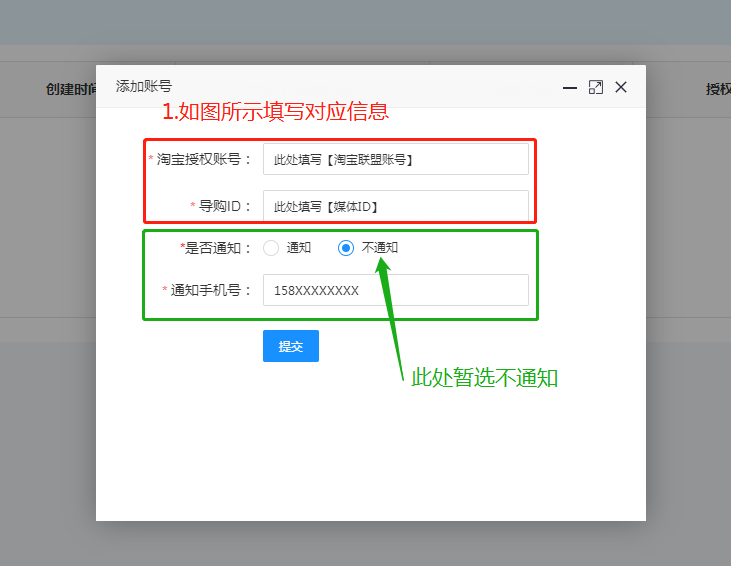Click the 通知 option label text
Screen dimensions: 731x566
[x=299, y=248]
